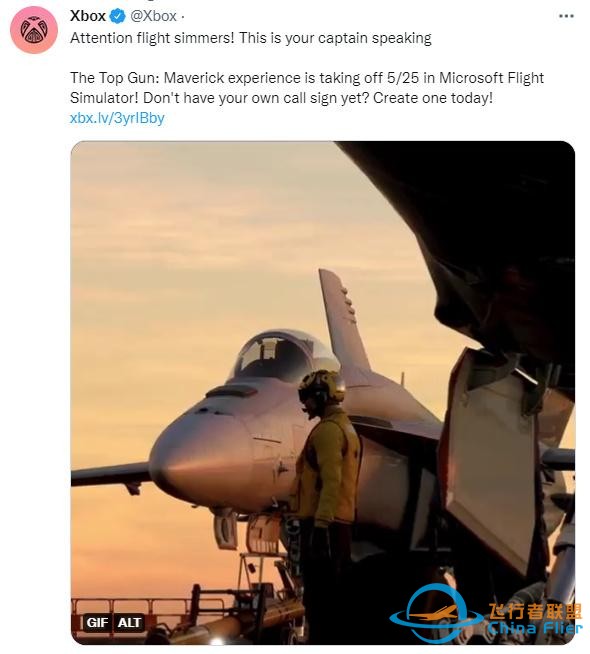
Task: Show the ALT text description badge
Action: [x=129, y=623]
